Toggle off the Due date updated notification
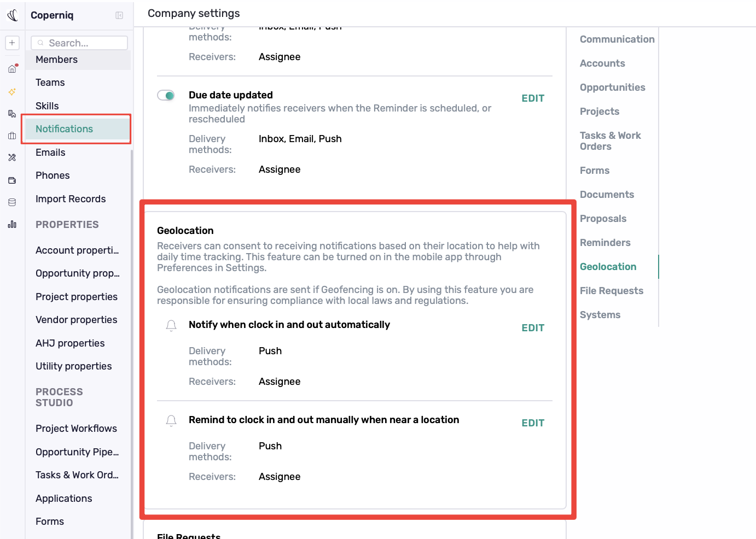 [x=166, y=95]
